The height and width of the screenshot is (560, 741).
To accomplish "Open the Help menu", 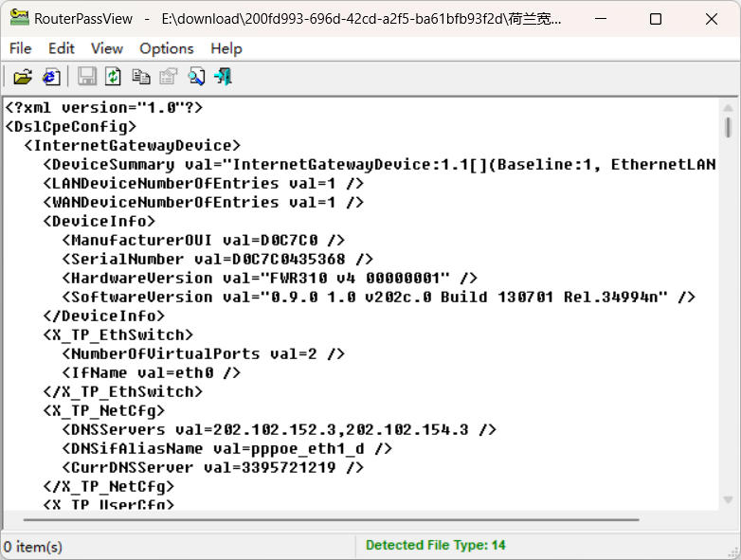I will click(x=226, y=48).
